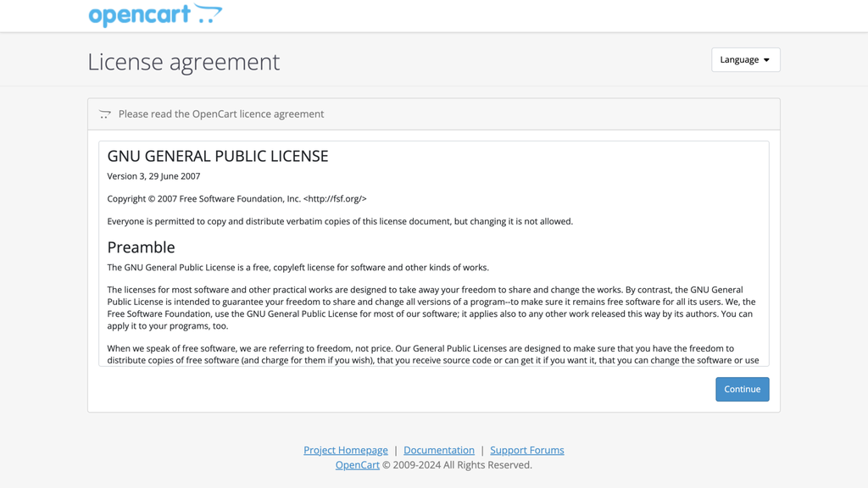Click inside the scrollable license text box
Viewport: 868px width, 488px height.
click(434, 254)
